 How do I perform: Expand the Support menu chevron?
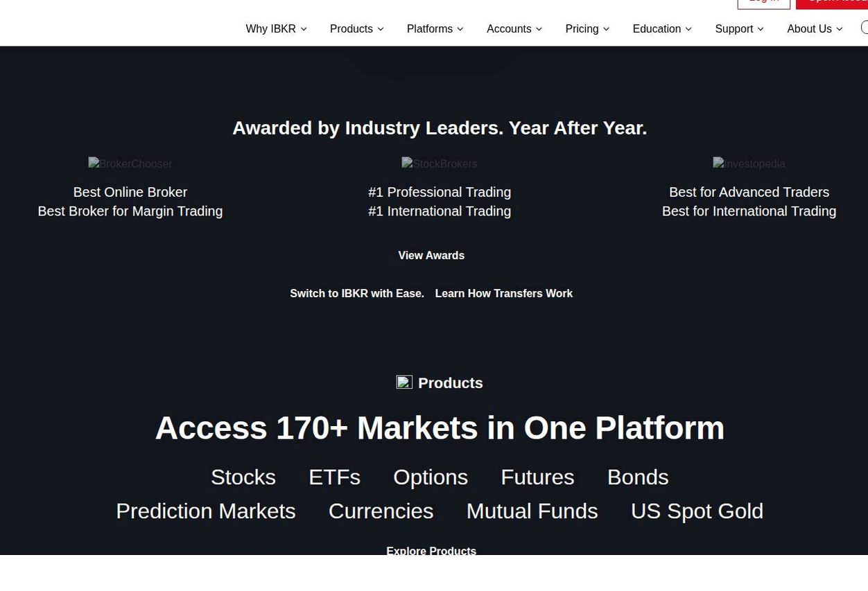click(x=761, y=29)
